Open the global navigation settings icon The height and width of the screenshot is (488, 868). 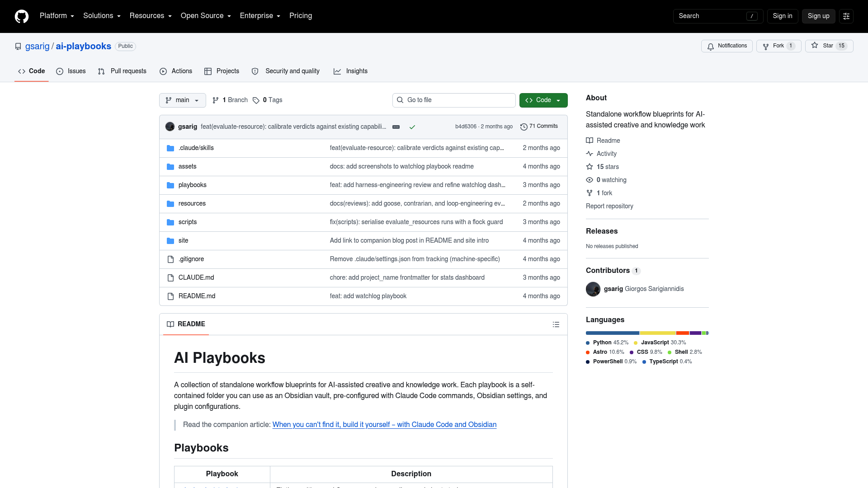point(846,16)
